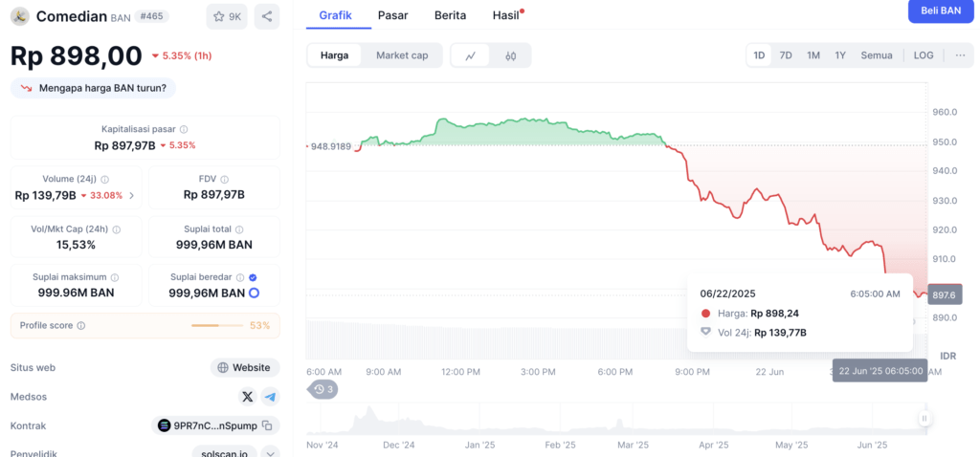Viewport: 980px width, 457px height.
Task: Set the chart range to Semua
Action: tap(877, 54)
